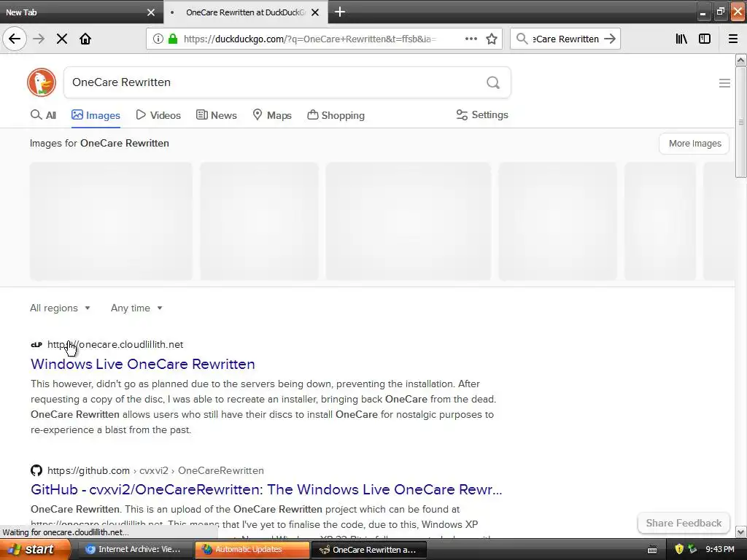Stop loading the page with X button
This screenshot has height=560, width=747.
[x=62, y=39]
